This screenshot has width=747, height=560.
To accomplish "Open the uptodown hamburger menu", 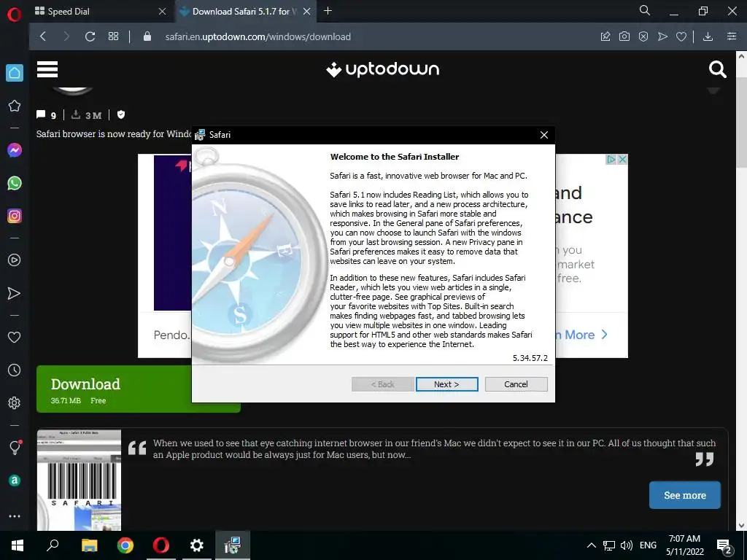I will coord(47,69).
